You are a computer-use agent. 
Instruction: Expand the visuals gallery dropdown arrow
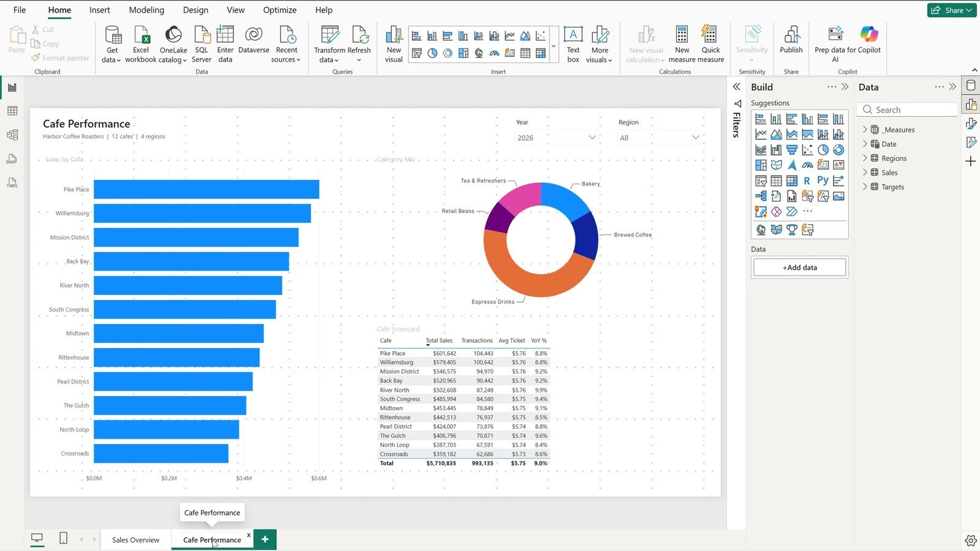coord(554,45)
